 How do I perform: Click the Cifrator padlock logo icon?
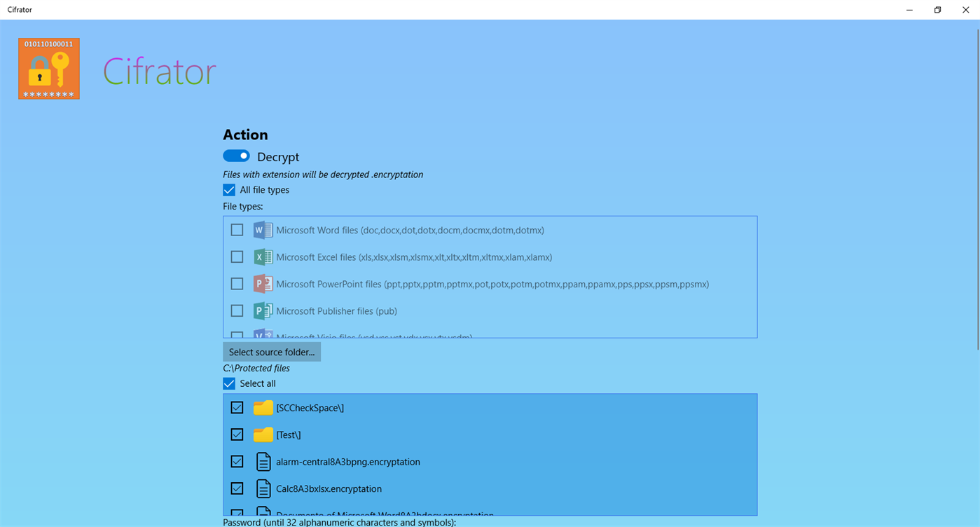tap(48, 68)
